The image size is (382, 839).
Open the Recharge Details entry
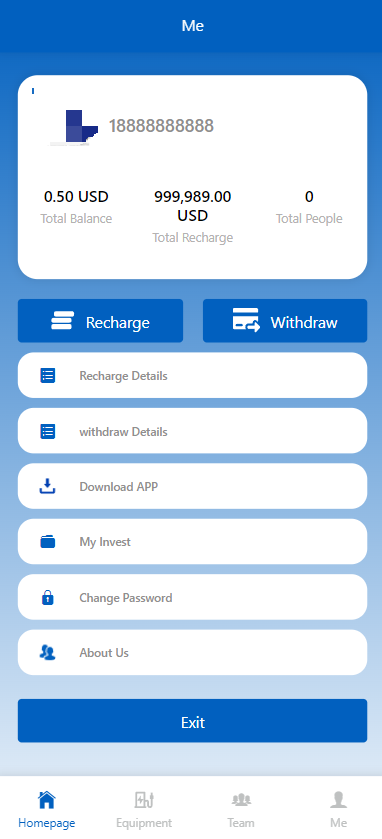[193, 375]
